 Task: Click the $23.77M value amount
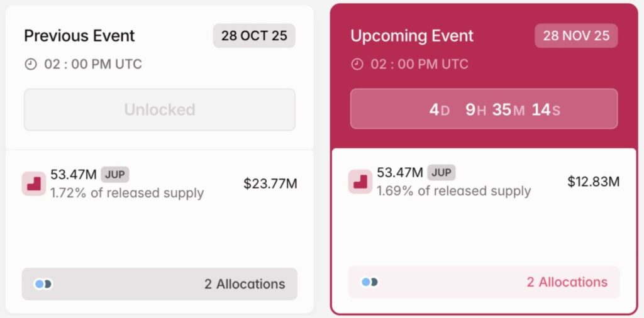click(270, 184)
